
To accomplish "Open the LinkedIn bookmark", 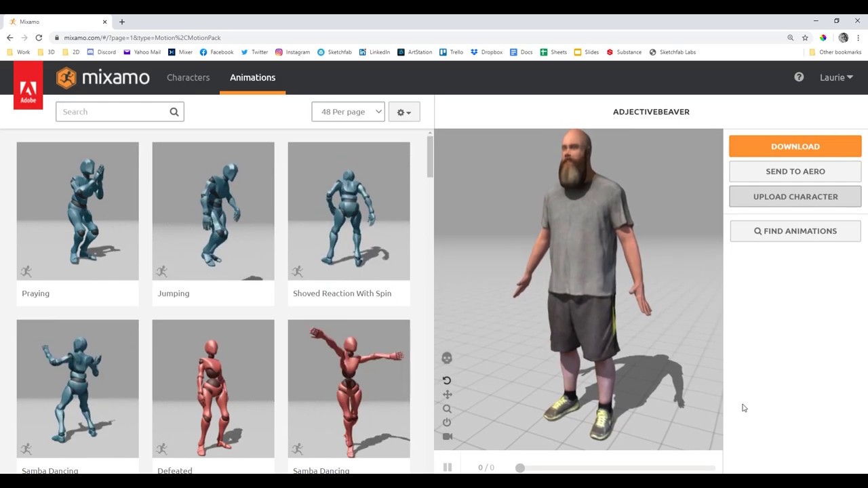I will (x=374, y=52).
